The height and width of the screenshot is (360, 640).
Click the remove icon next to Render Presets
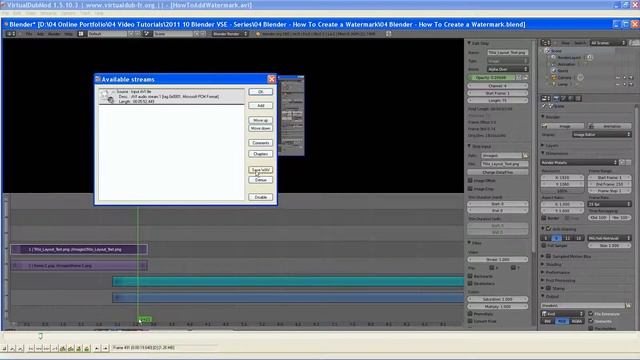(x=629, y=162)
